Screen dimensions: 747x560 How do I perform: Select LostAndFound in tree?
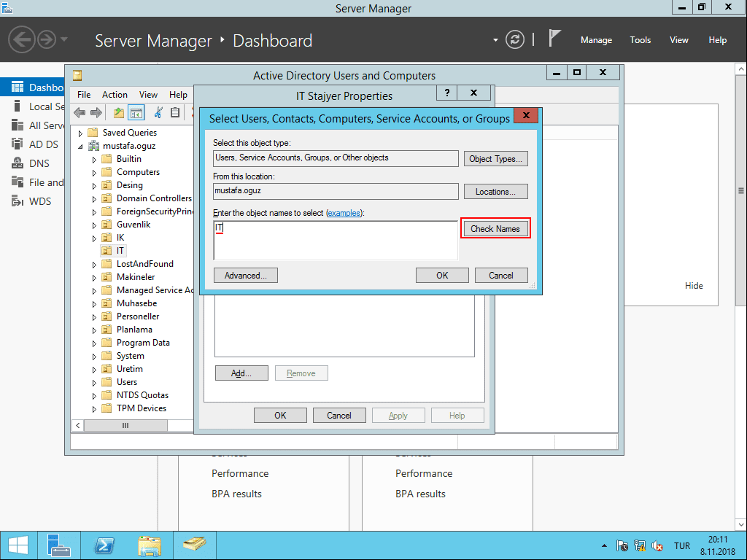145,264
